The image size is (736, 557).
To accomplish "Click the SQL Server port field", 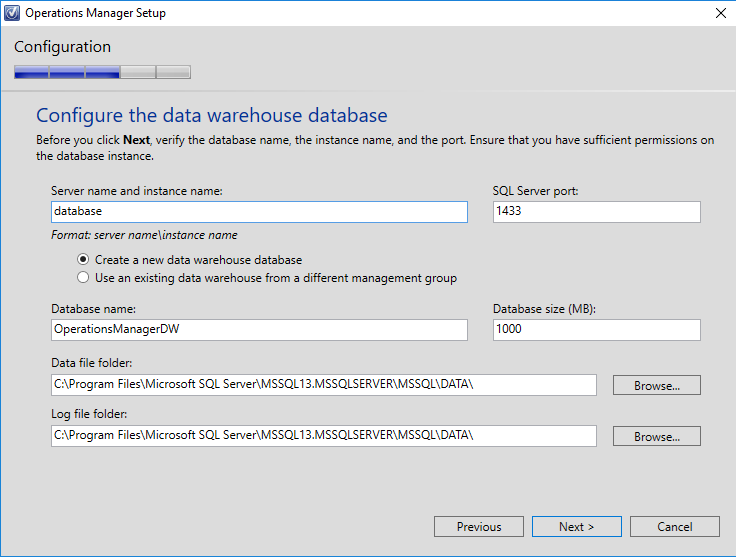I will point(597,212).
